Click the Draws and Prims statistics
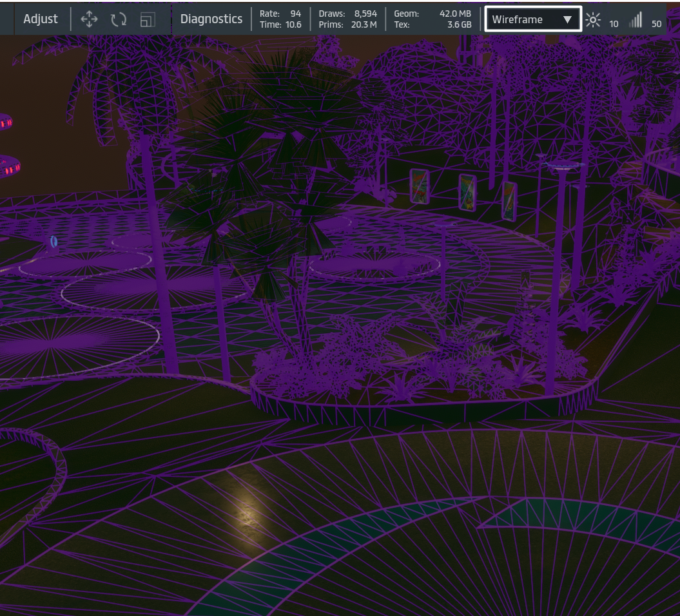The height and width of the screenshot is (616, 680). (347, 19)
